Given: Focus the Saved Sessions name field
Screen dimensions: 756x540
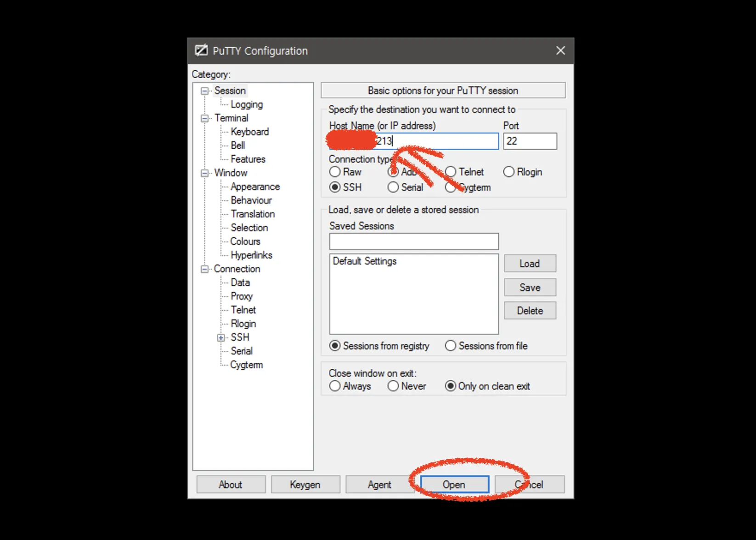Looking at the screenshot, I should click(x=414, y=241).
